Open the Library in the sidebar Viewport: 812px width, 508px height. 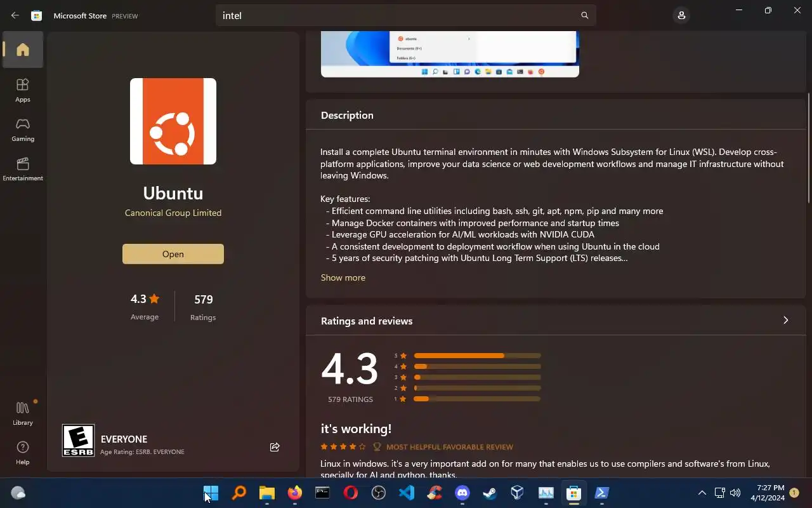[23, 413]
